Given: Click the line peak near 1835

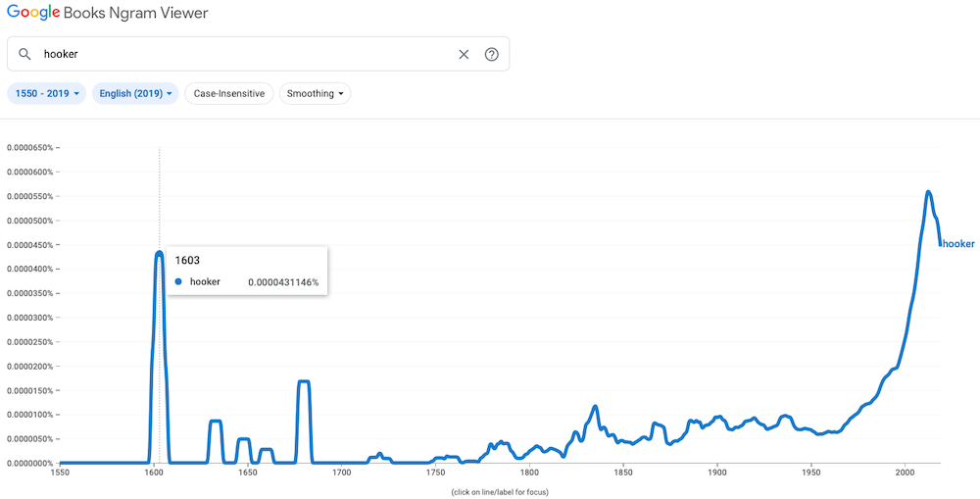Looking at the screenshot, I should point(595,407).
